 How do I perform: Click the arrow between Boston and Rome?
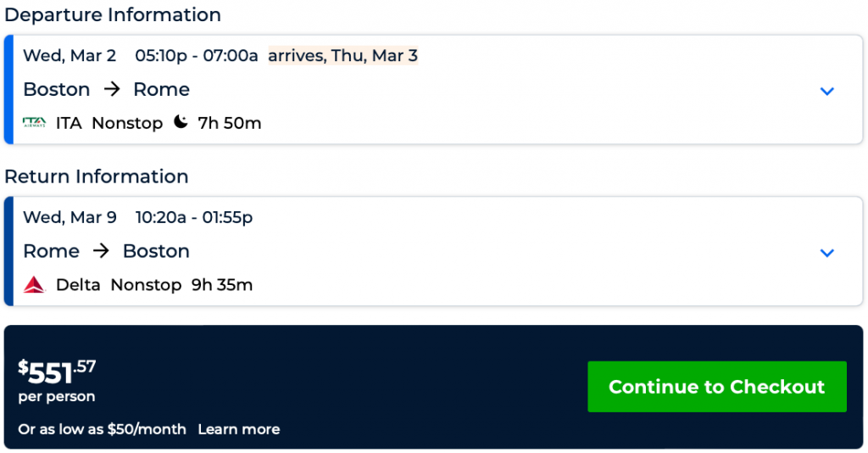(112, 90)
